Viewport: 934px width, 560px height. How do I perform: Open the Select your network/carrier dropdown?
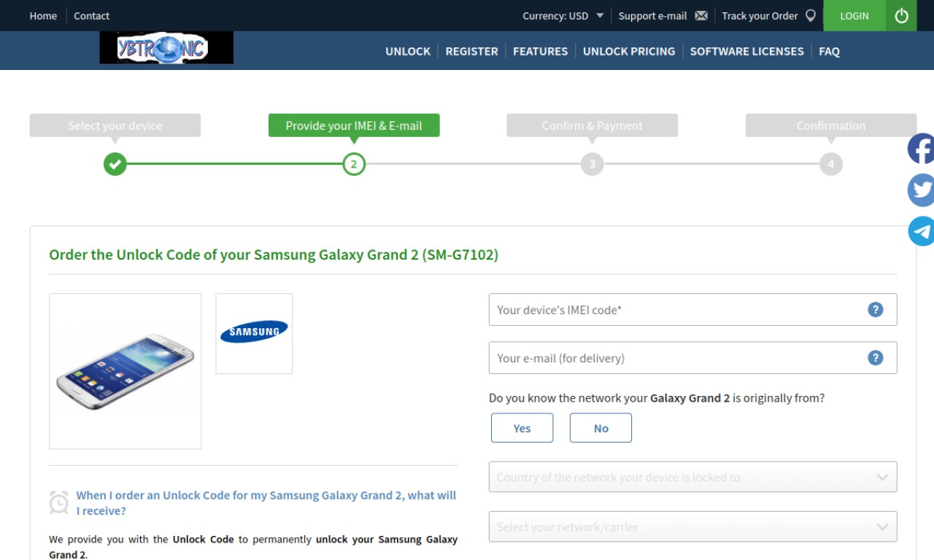pos(692,526)
